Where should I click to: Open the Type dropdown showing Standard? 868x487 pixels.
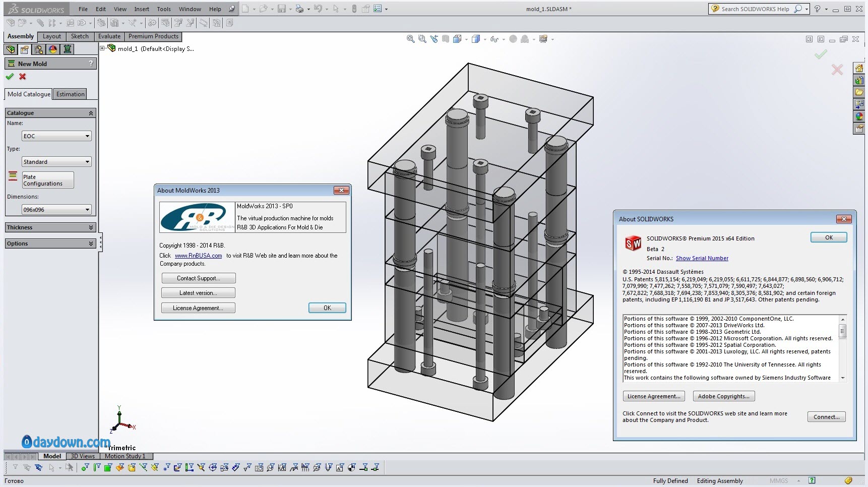56,162
